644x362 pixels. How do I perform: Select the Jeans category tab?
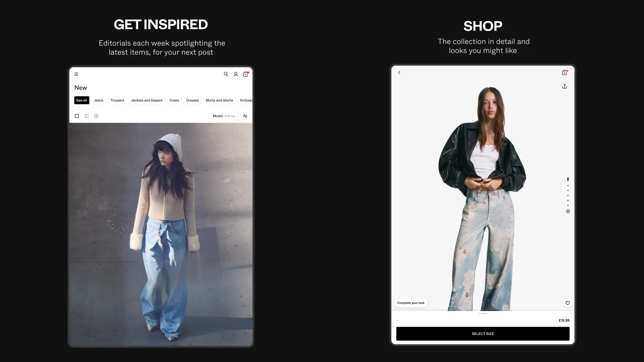pos(99,100)
